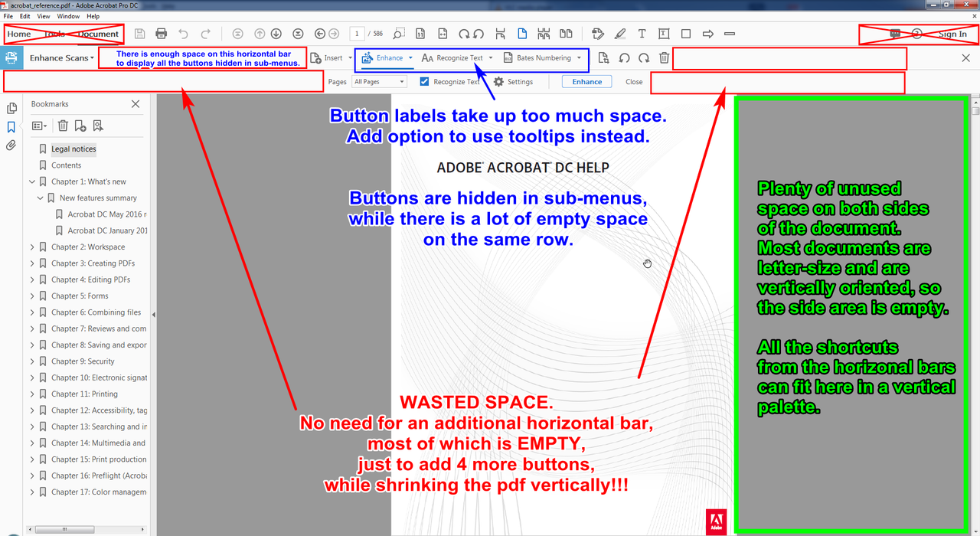
Task: Jump to the last page
Action: click(x=297, y=34)
